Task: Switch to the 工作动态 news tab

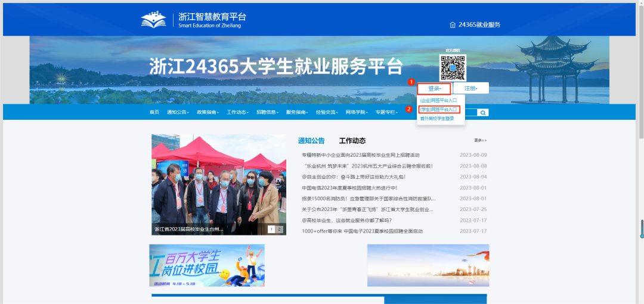Action: pyautogui.click(x=352, y=141)
